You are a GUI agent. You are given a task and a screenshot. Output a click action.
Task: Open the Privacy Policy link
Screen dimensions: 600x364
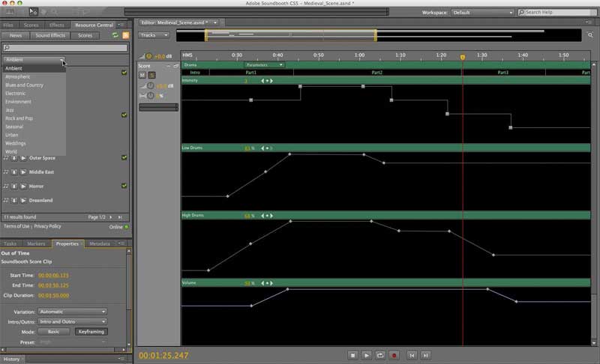click(47, 226)
